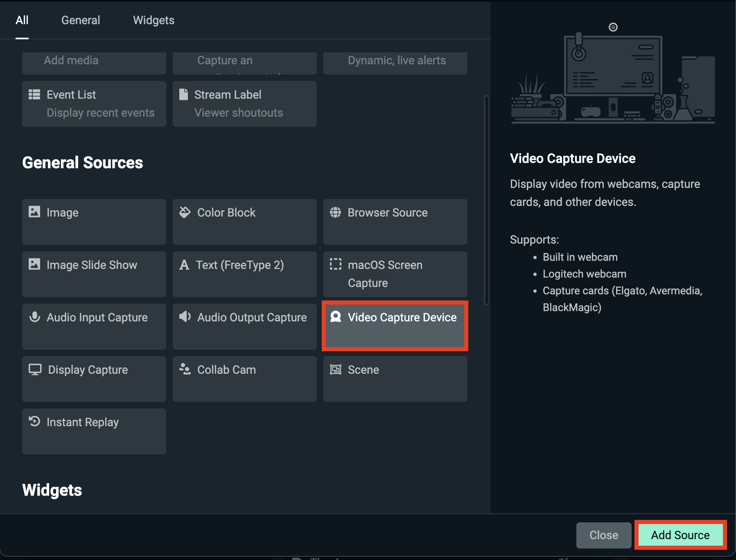Click the Audio Output Capture speaker icon
736x560 pixels.
point(185,317)
